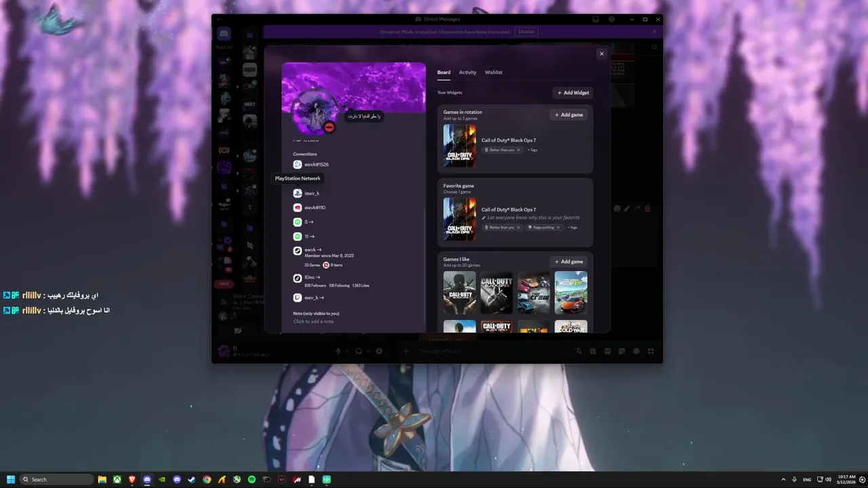
Task: Click the TikTok icon beside l0no
Action: point(297,278)
